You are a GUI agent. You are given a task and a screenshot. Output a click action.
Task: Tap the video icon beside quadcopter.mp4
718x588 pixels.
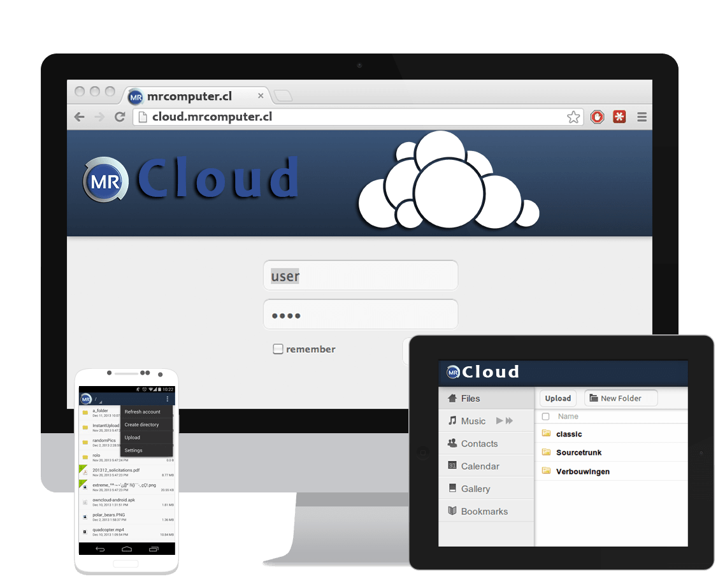[x=85, y=532]
